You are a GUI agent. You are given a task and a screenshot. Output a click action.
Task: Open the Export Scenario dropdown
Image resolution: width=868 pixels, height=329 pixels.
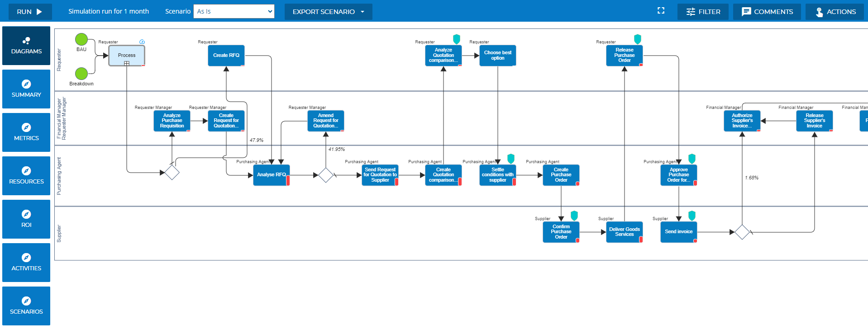[x=328, y=12]
